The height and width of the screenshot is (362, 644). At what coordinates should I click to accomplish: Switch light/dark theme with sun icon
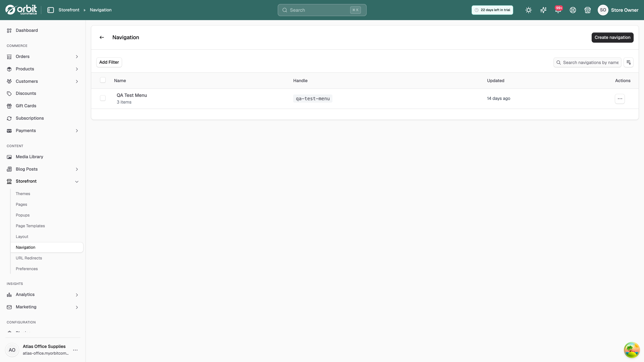point(528,10)
